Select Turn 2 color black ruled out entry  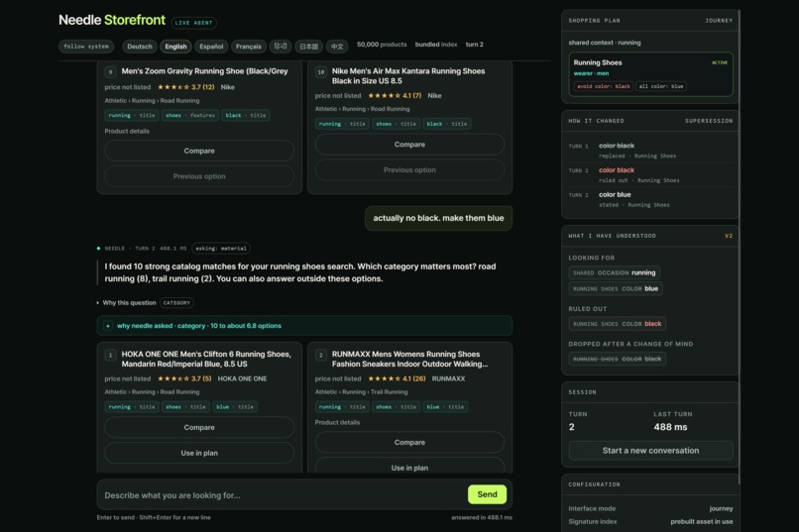(x=650, y=175)
